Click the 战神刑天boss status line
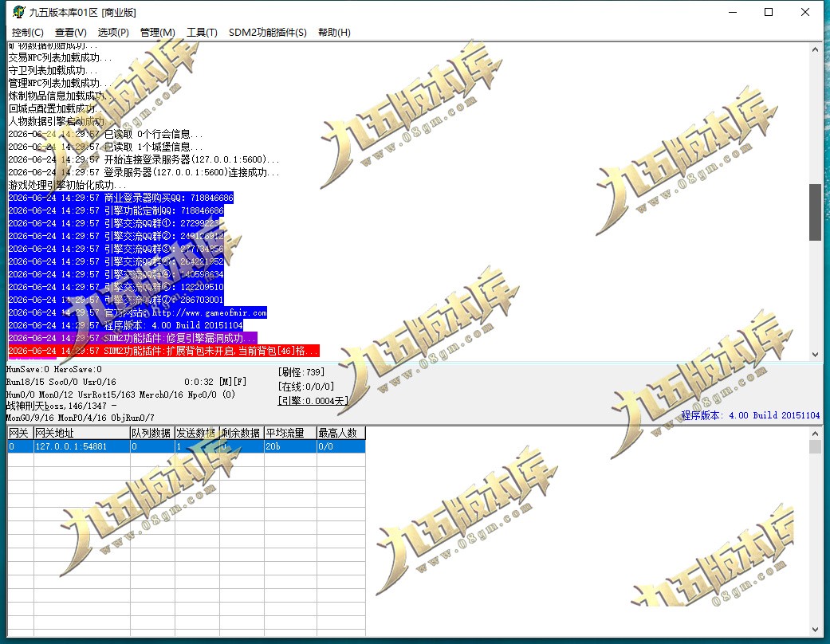The height and width of the screenshot is (644, 830). point(61,406)
